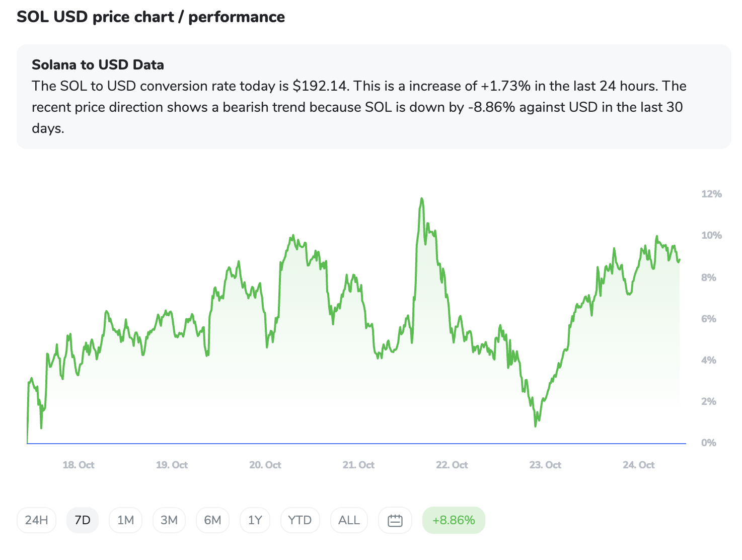Switch chart to 7D range
742x560 pixels.
(x=83, y=520)
